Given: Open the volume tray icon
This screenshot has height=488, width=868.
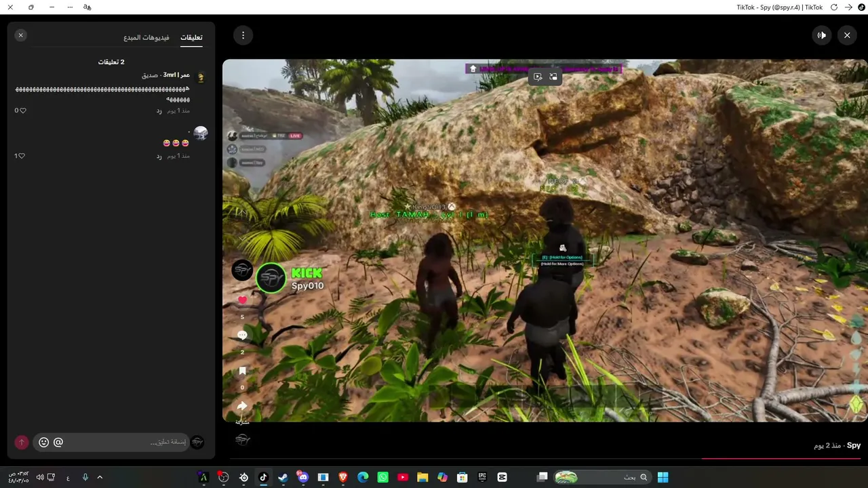Looking at the screenshot, I should coord(39,477).
